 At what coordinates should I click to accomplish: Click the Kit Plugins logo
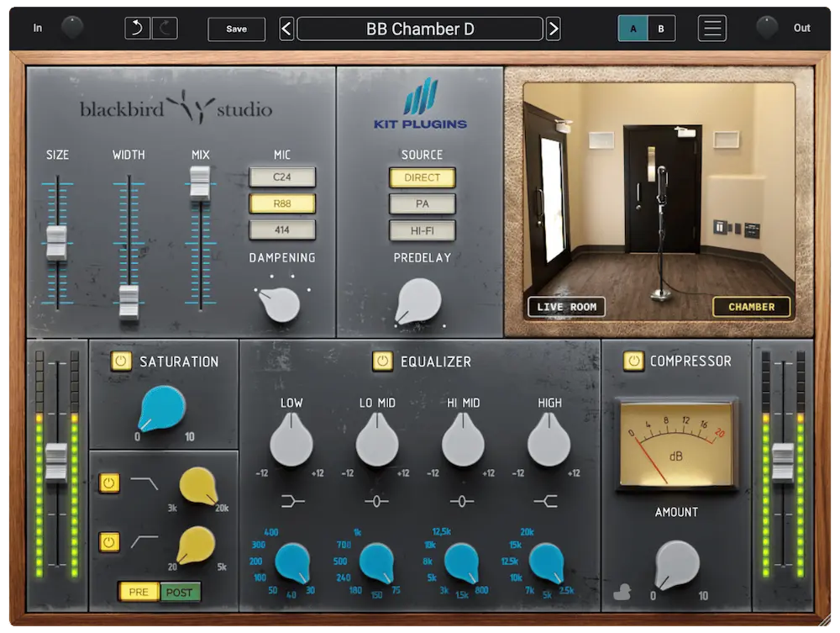421,103
